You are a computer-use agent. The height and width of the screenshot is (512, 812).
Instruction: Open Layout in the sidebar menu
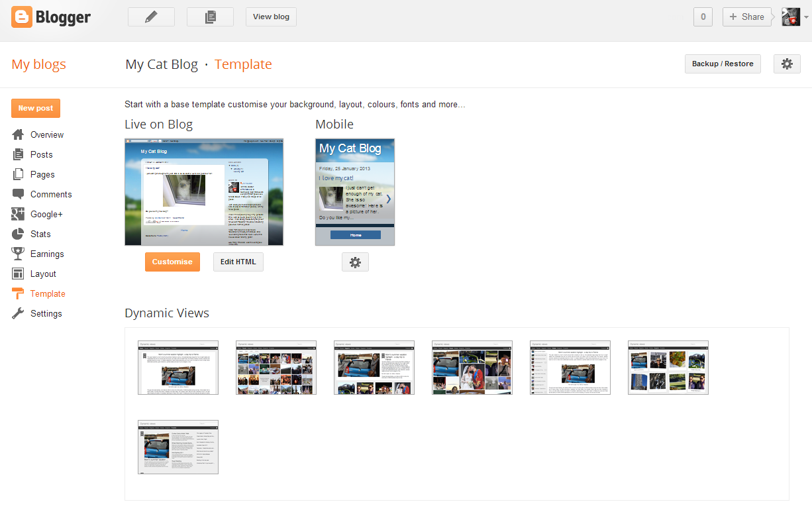(43, 274)
